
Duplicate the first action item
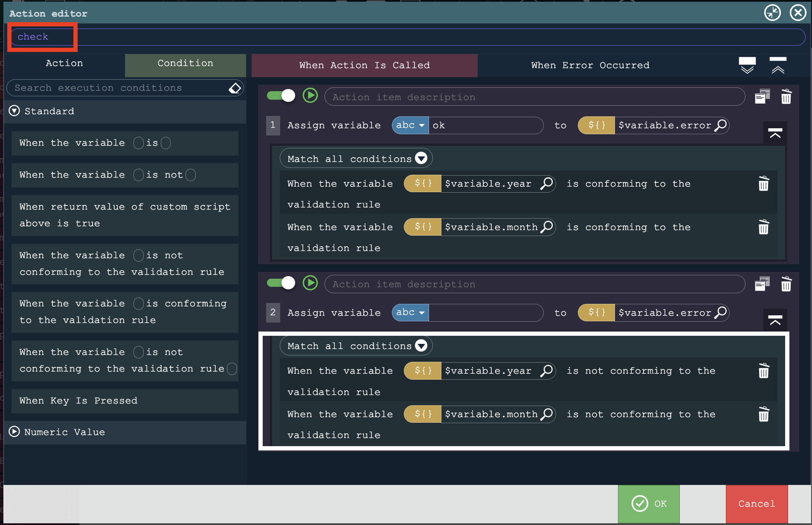[762, 97]
